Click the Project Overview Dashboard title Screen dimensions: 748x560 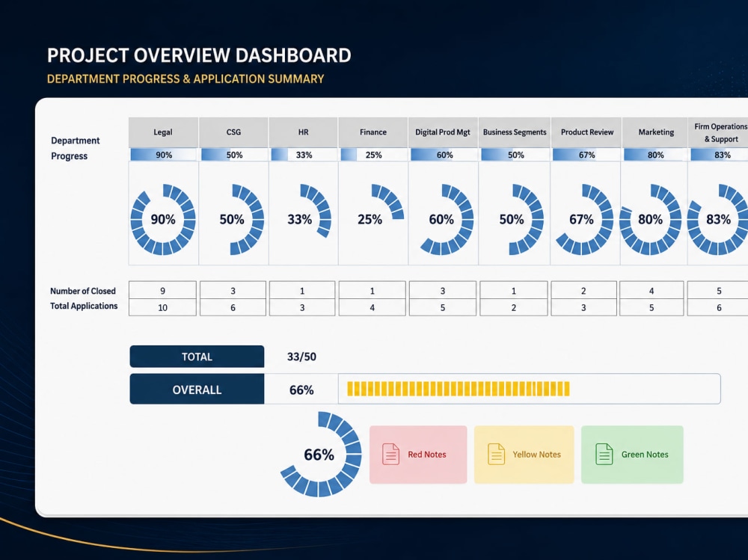[199, 55]
